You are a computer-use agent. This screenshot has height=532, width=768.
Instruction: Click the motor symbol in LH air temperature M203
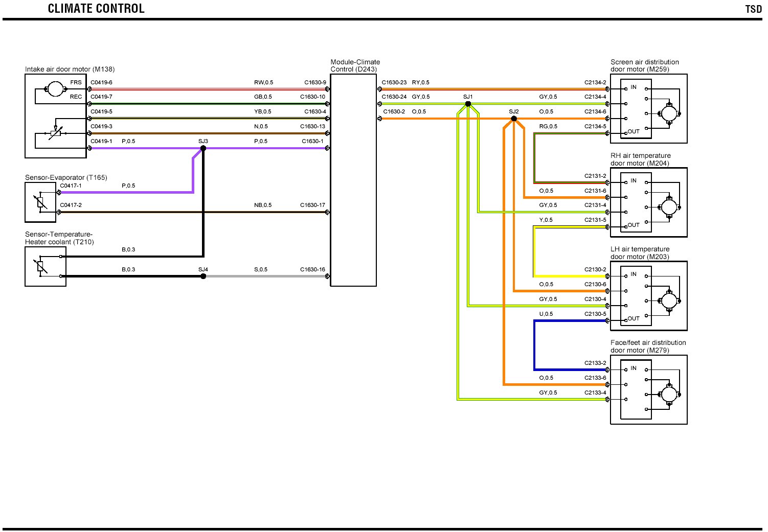(669, 300)
